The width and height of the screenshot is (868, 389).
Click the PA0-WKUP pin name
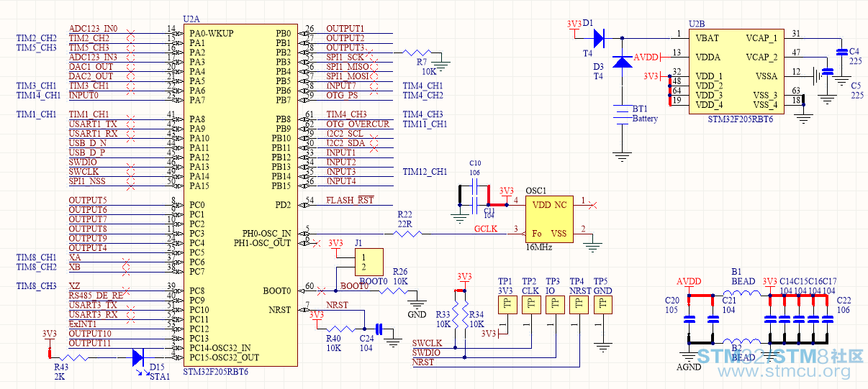coord(212,33)
